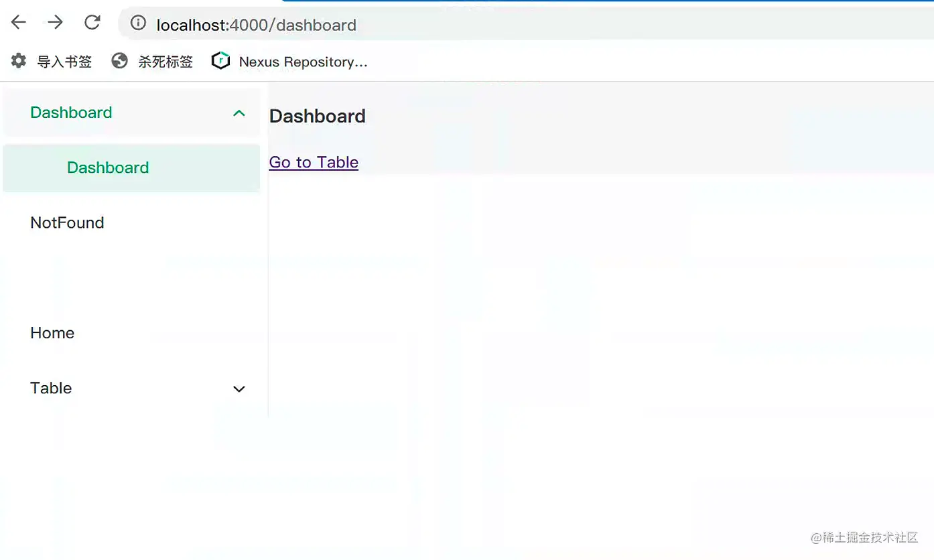This screenshot has height=560, width=934.
Task: Open the 杀死标签 bookmark
Action: [152, 62]
